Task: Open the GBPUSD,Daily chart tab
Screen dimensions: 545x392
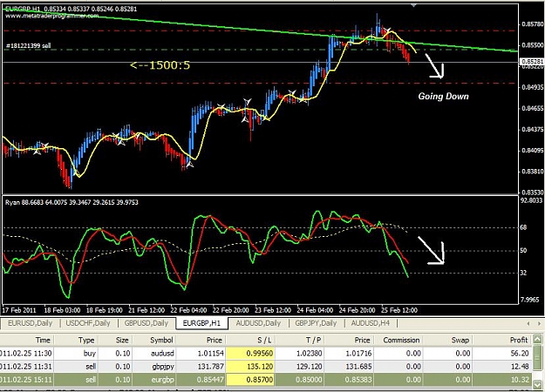Action: point(146,323)
